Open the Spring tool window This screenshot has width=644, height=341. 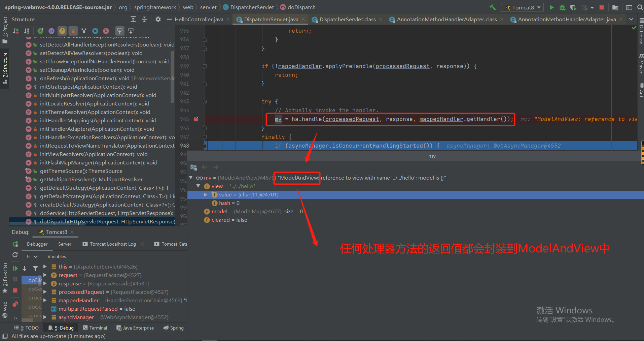(174, 328)
